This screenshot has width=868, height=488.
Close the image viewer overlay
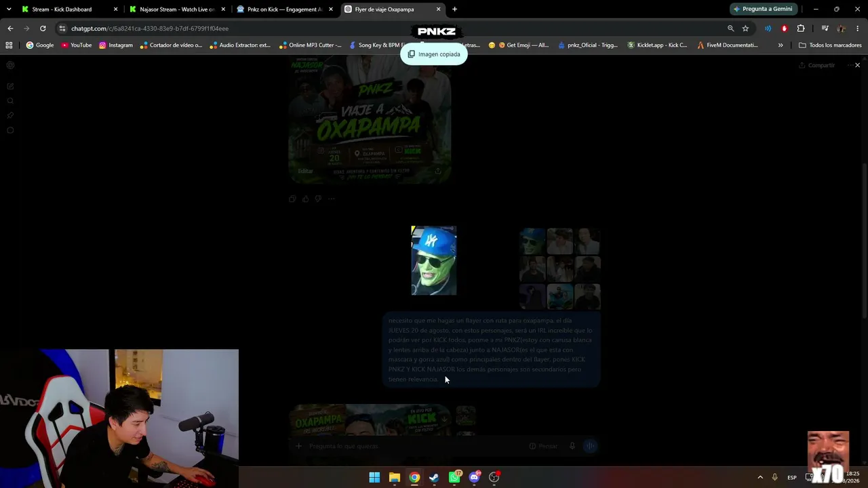tap(857, 65)
